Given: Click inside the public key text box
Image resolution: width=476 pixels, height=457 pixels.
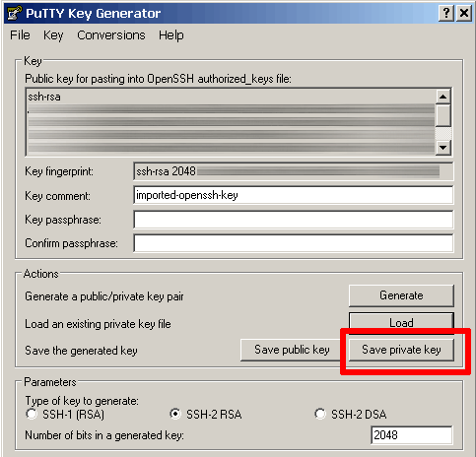Looking at the screenshot, I should 231,122.
